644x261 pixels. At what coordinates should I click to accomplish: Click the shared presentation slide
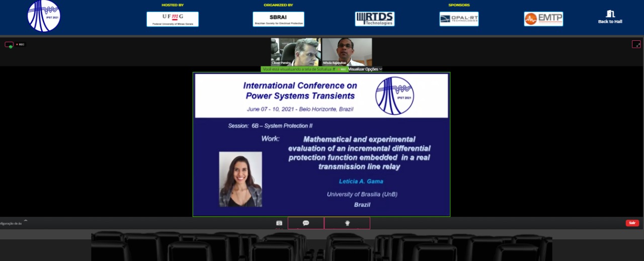(321, 144)
